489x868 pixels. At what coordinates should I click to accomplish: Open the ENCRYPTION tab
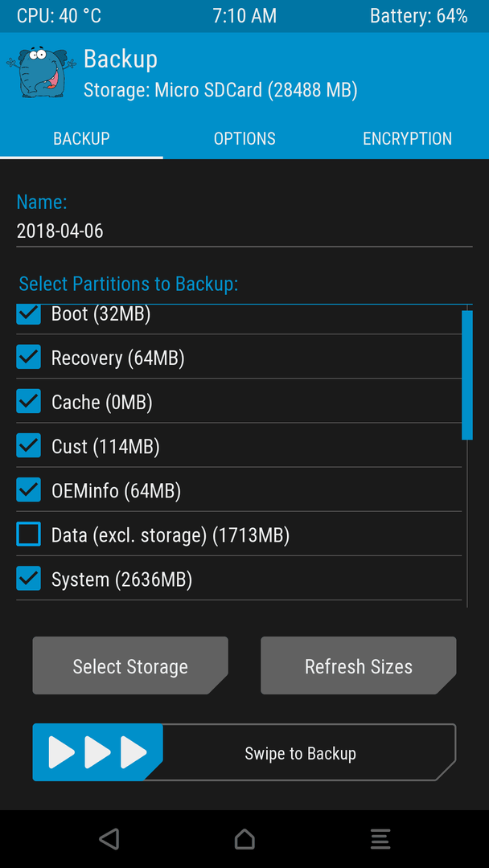coord(408,138)
